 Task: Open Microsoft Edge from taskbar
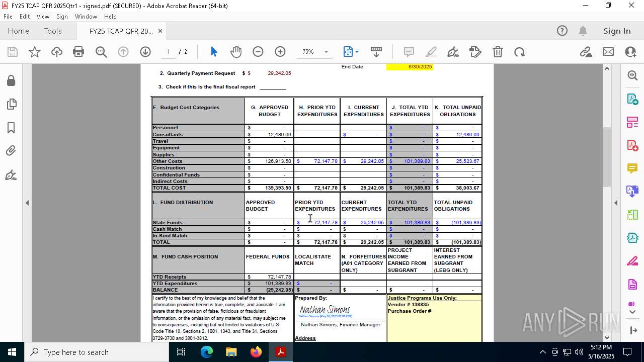pos(207,352)
